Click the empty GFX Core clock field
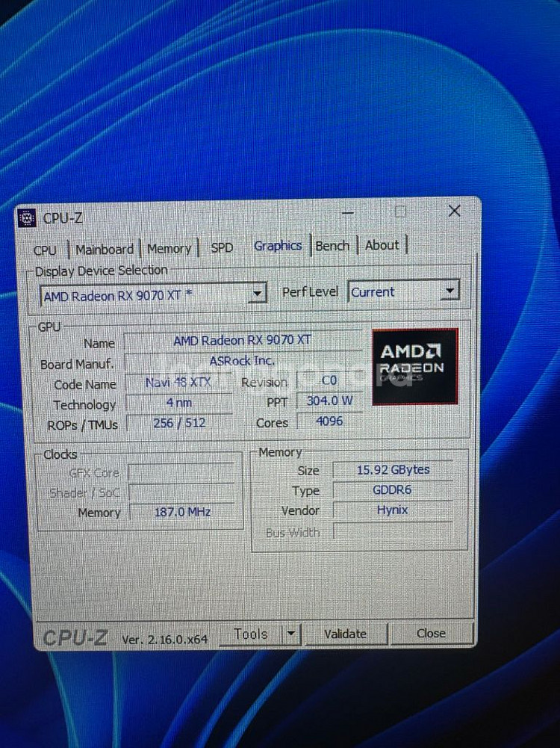The height and width of the screenshot is (748, 560). pos(181,472)
